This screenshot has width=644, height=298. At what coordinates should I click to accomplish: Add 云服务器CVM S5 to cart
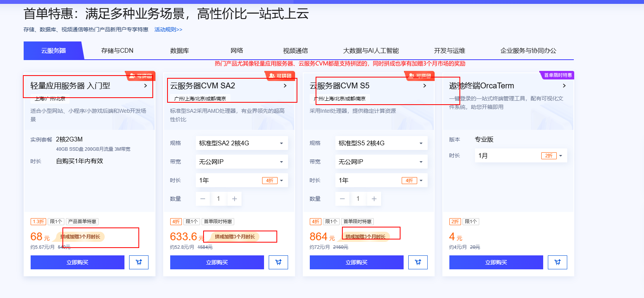click(x=418, y=262)
